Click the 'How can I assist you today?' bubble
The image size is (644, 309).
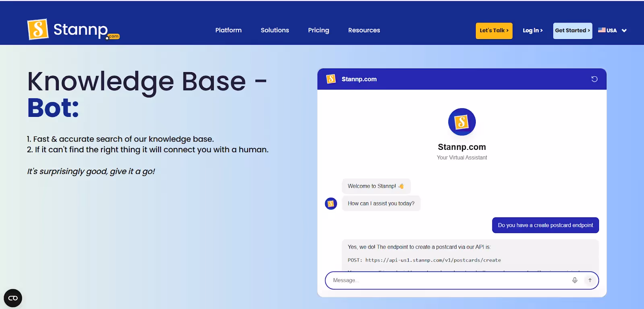pyautogui.click(x=381, y=203)
